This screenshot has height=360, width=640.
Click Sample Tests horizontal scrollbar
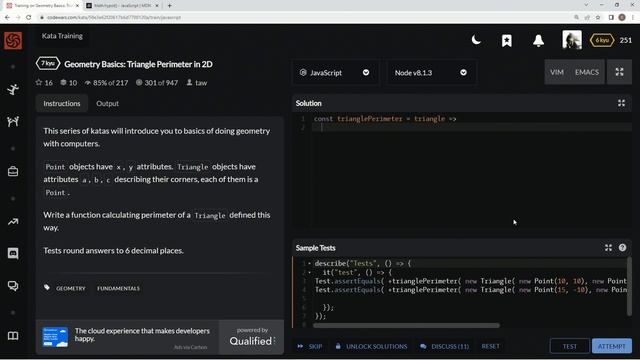point(406,325)
